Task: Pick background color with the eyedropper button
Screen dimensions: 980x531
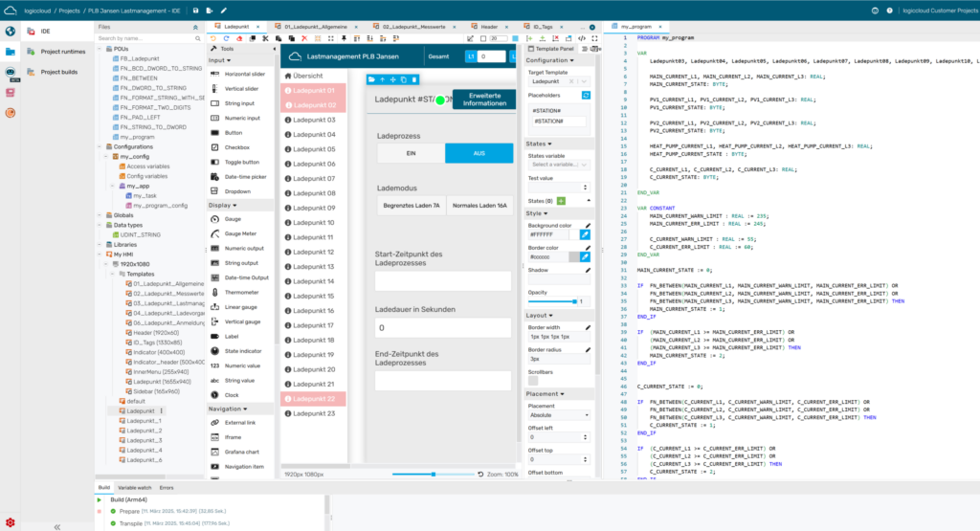Action: click(x=585, y=233)
